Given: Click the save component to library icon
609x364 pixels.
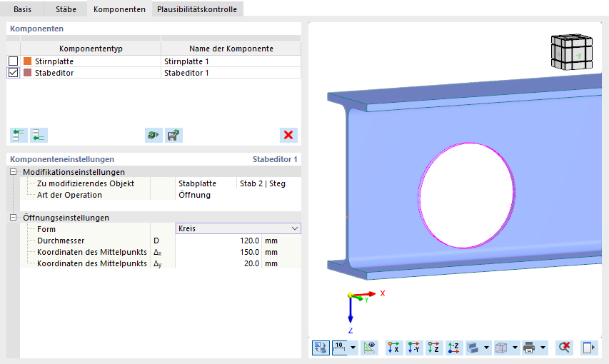Looking at the screenshot, I should (x=173, y=135).
